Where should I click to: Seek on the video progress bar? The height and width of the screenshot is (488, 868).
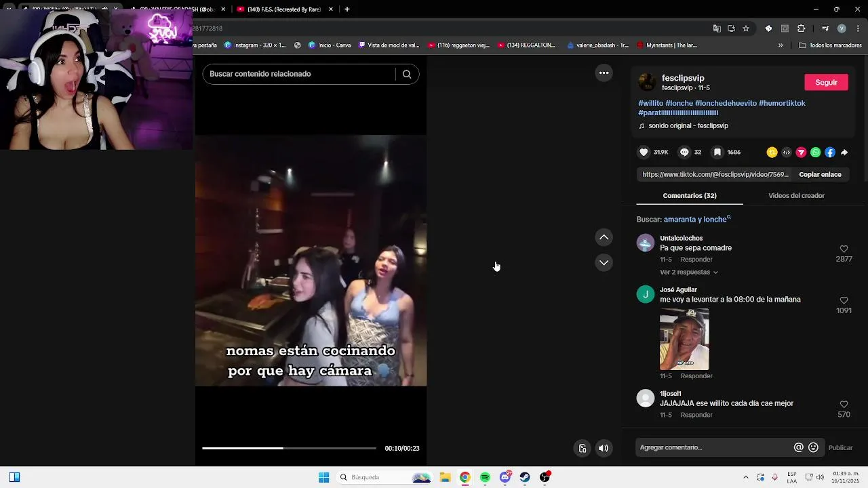click(x=289, y=448)
